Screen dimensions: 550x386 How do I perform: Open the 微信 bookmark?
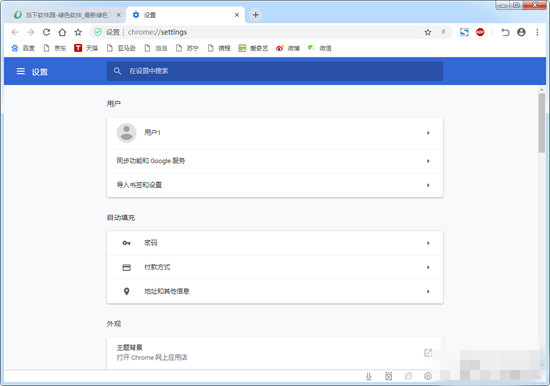pyautogui.click(x=320, y=48)
